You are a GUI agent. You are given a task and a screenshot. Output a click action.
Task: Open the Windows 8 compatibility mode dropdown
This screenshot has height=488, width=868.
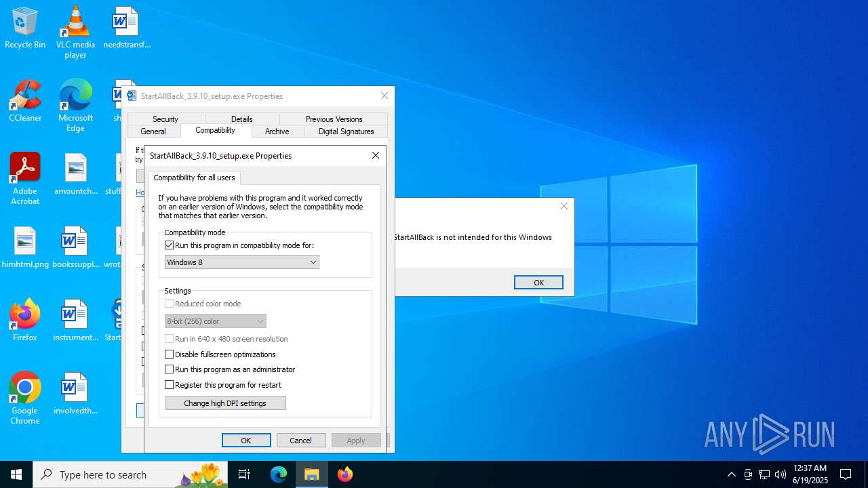242,262
